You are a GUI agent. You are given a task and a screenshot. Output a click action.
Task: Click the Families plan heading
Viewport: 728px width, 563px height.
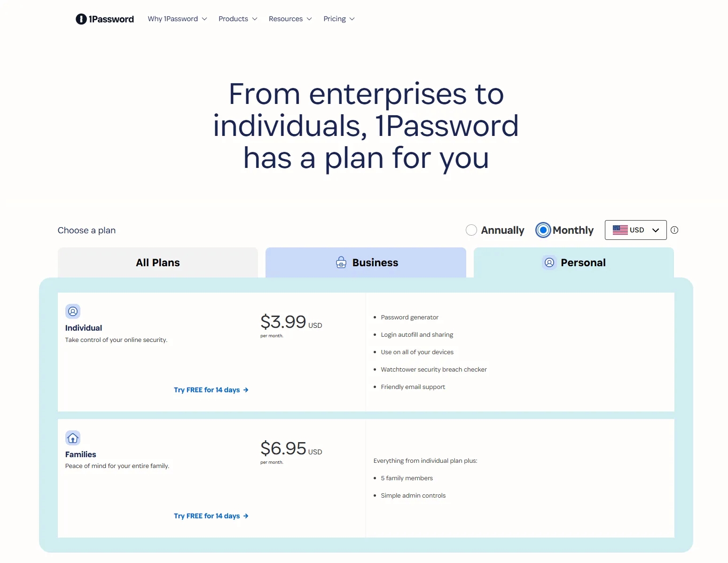tap(80, 454)
